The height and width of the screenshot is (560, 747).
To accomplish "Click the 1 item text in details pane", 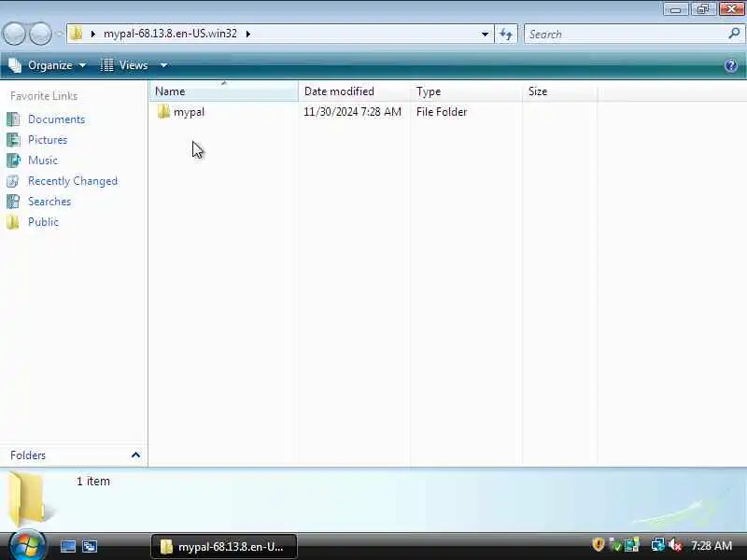I will click(93, 481).
